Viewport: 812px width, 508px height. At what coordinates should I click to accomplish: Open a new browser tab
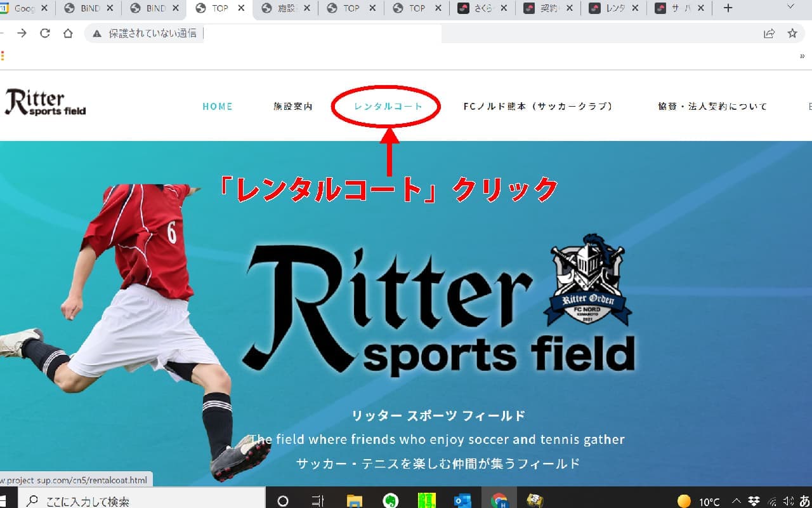(728, 8)
